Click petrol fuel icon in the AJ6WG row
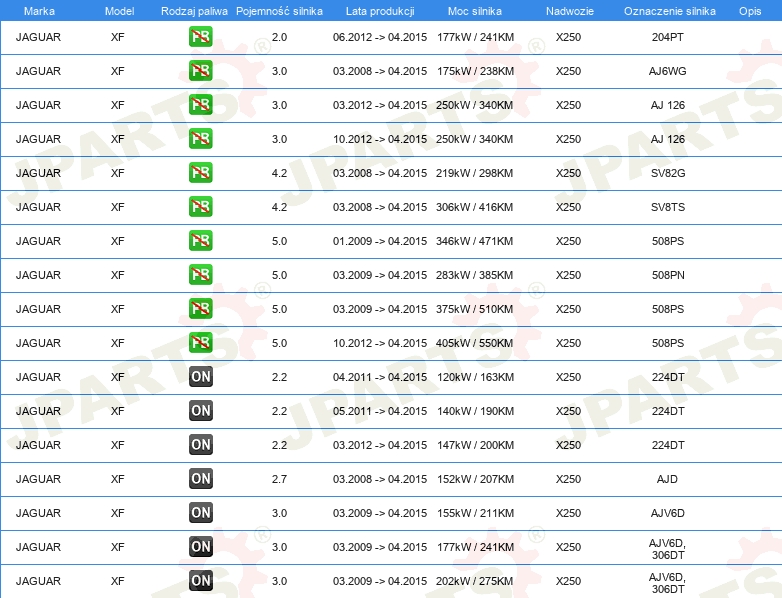Viewport: 782px width, 598px height. click(200, 71)
